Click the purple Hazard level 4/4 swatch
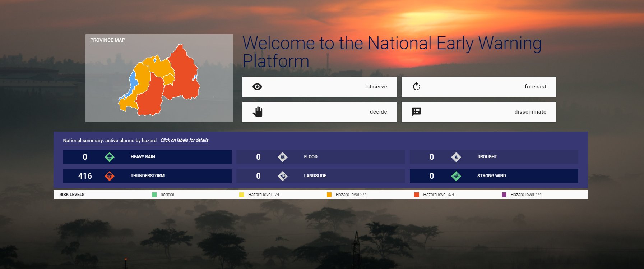644x269 pixels. (504, 195)
